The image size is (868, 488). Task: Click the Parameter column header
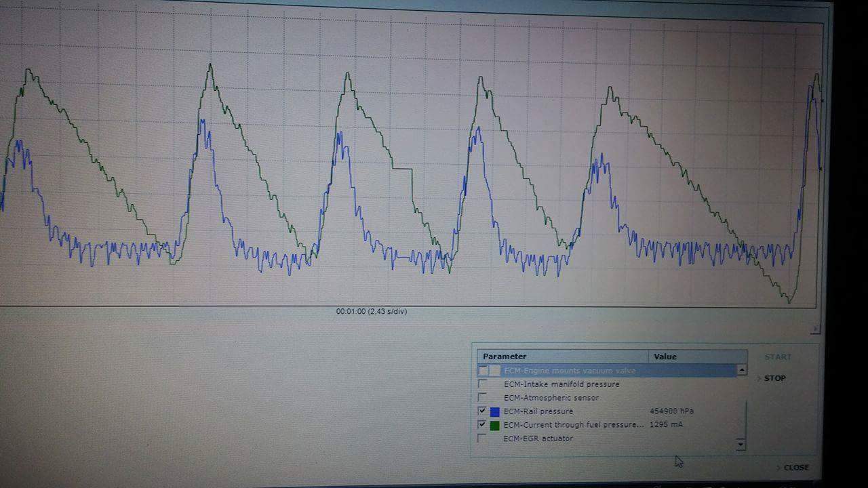505,357
